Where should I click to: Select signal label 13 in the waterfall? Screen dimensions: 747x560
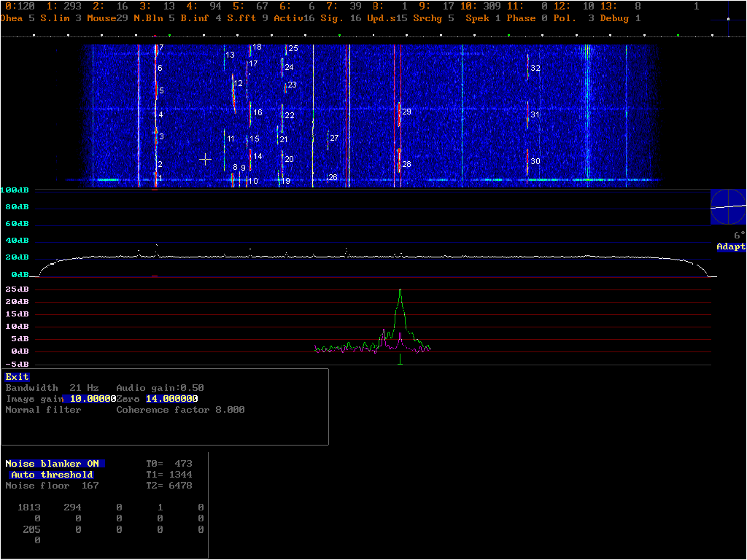tap(230, 55)
